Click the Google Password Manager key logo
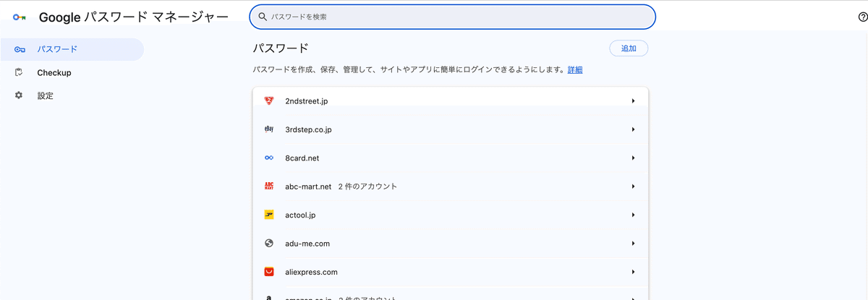The height and width of the screenshot is (300, 868). (20, 17)
